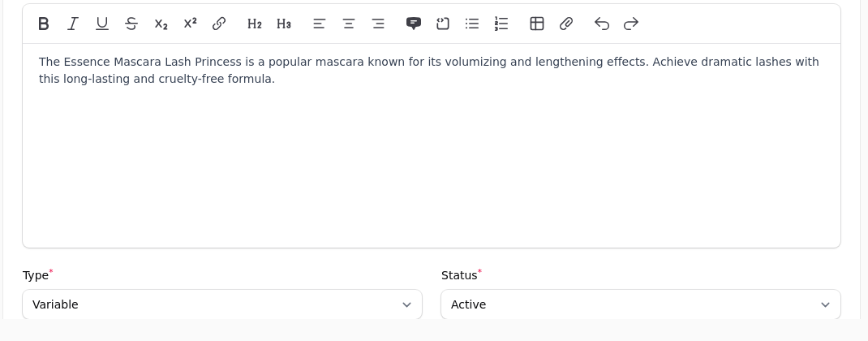The width and height of the screenshot is (868, 341).
Task: Click the 'Type' field label
Action: (x=36, y=275)
